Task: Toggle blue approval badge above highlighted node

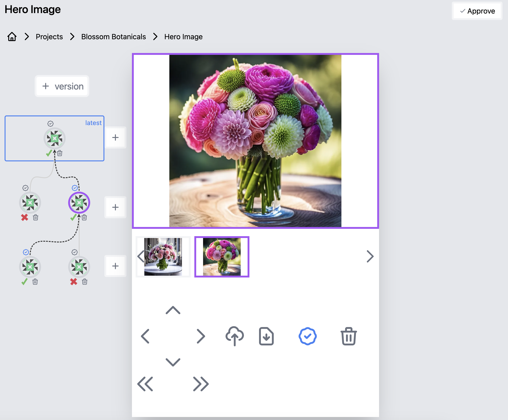Action: pos(75,188)
